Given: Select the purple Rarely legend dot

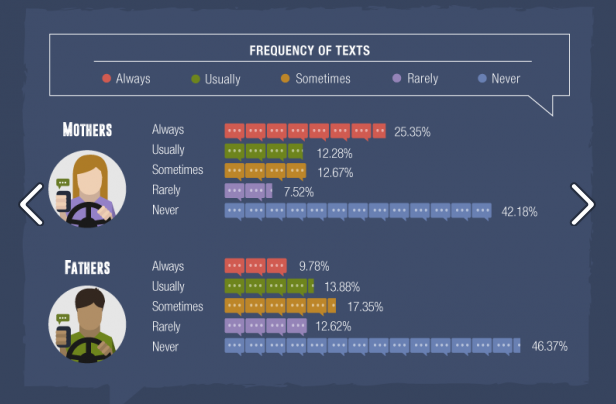Looking at the screenshot, I should coord(397,78).
